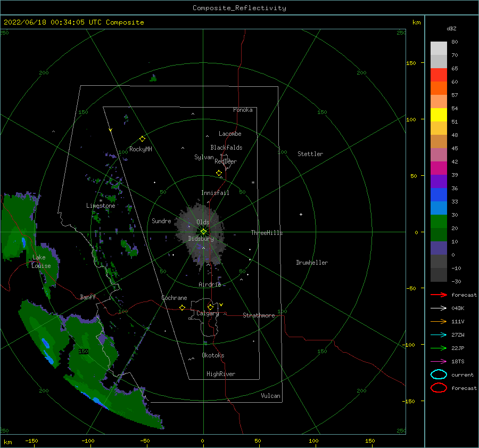Screen dimensions: 479x448
Task: Click the ThreeHills label
Action: [x=267, y=233]
